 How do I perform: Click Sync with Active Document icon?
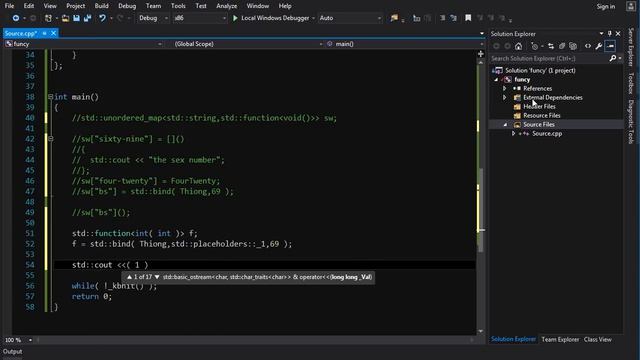point(551,46)
